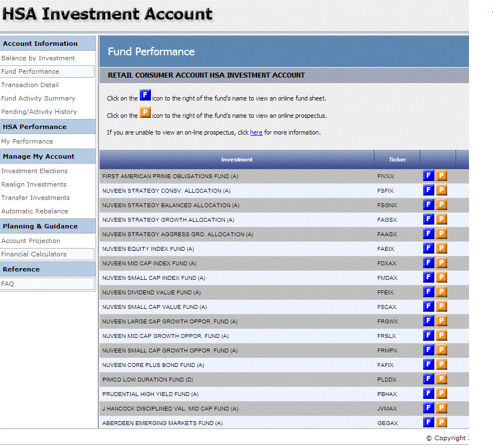Open prospectus for PIMCO Low Duration Fund
This screenshot has height=448, width=493.
(442, 379)
